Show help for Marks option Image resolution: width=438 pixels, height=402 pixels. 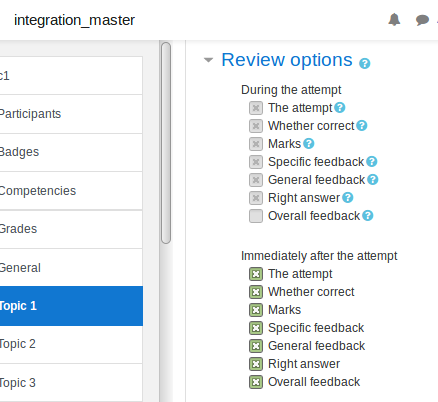coord(309,144)
